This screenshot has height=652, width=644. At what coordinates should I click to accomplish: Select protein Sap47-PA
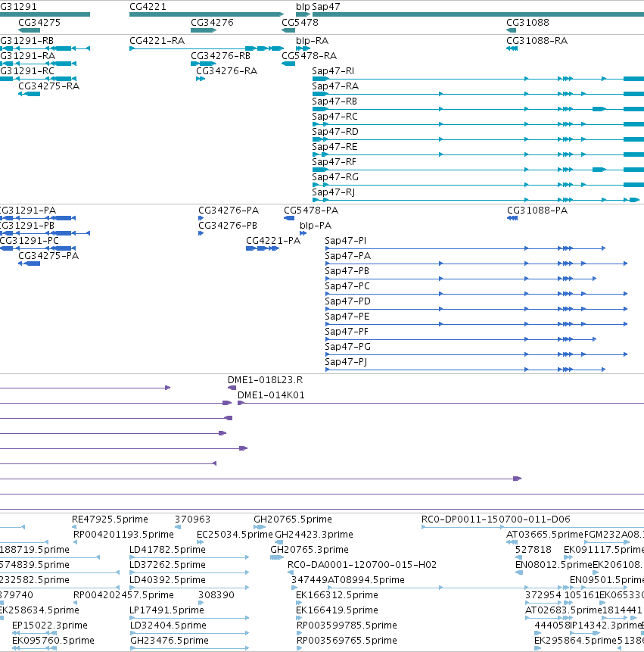pyautogui.click(x=347, y=256)
